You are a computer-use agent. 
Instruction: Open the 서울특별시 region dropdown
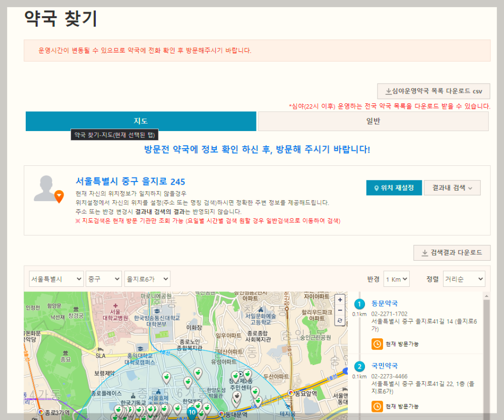pos(56,278)
